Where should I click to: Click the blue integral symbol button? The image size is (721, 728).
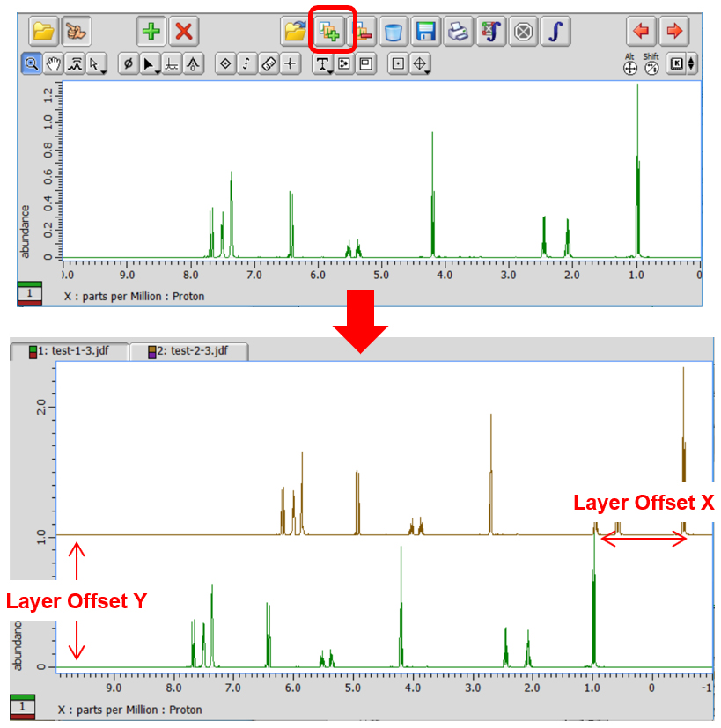point(555,32)
